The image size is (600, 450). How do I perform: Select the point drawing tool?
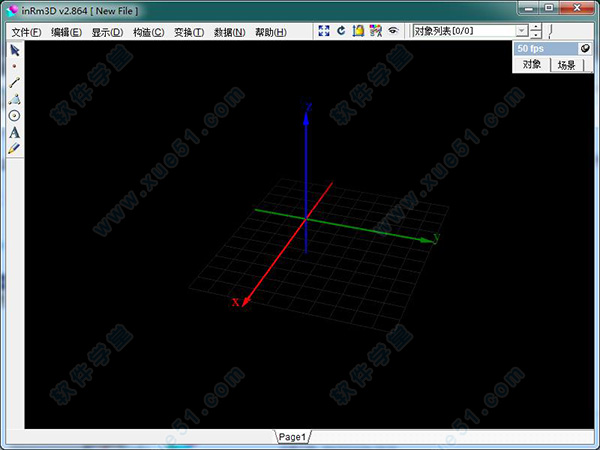(14, 66)
